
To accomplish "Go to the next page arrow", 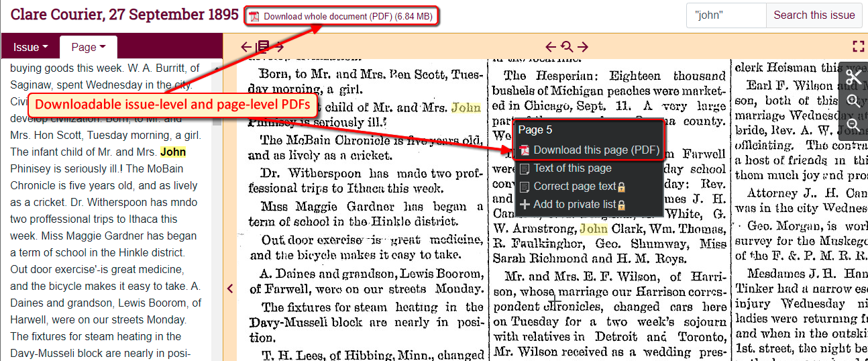I will click(x=280, y=46).
